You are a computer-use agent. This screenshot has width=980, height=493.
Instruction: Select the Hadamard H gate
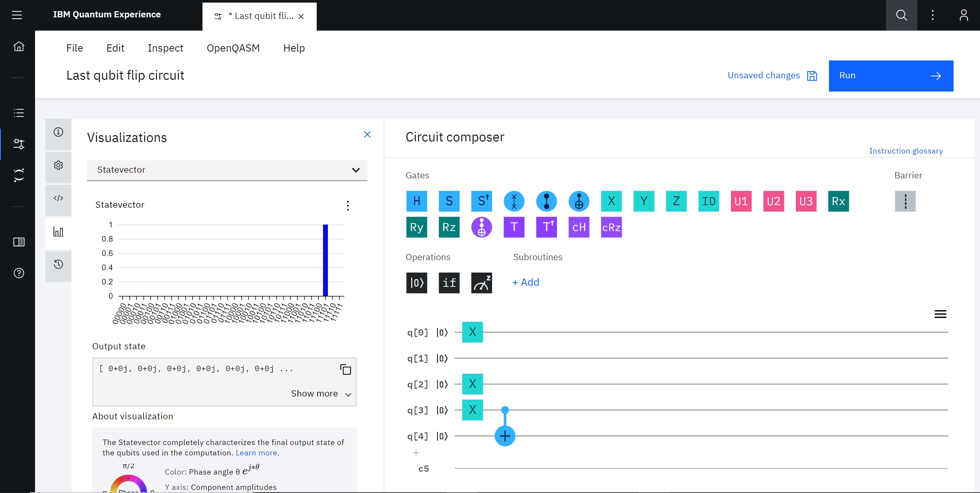pyautogui.click(x=417, y=201)
